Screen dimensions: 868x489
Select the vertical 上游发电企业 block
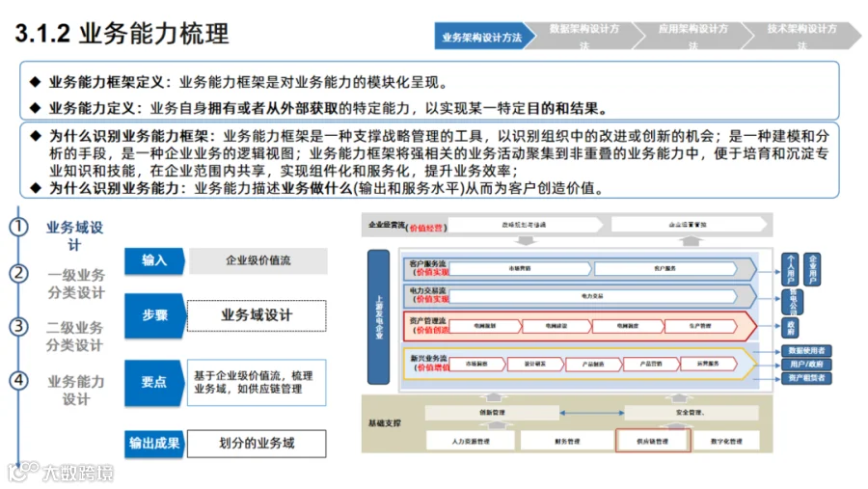tap(379, 316)
